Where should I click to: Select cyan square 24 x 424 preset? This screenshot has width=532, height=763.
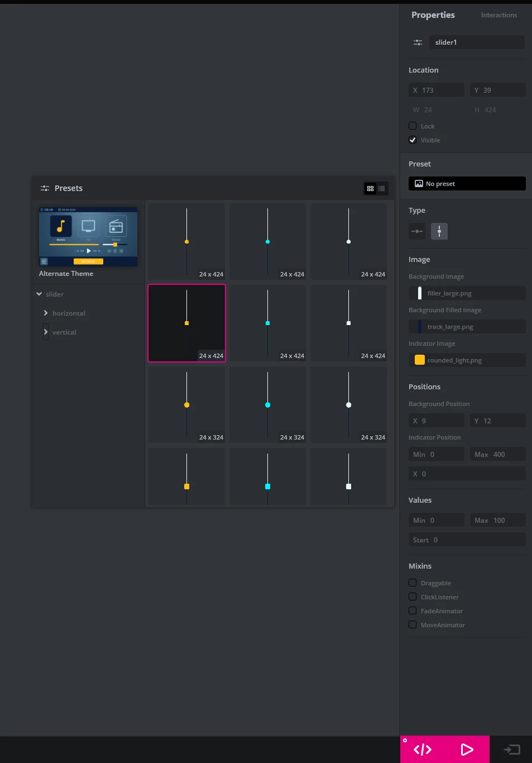click(267, 323)
